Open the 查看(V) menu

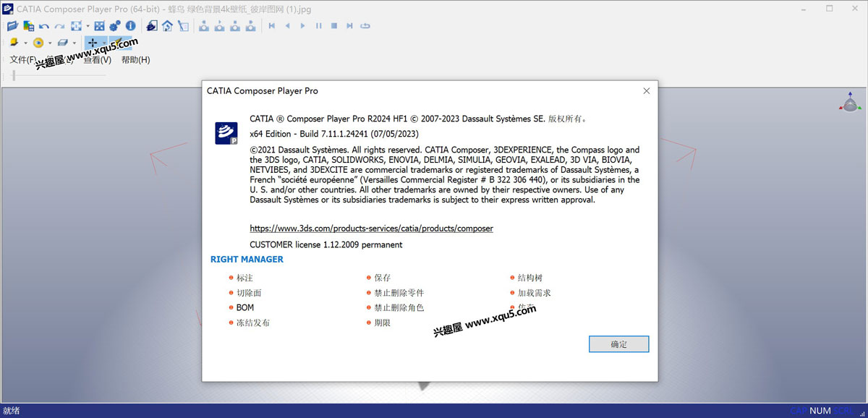98,60
